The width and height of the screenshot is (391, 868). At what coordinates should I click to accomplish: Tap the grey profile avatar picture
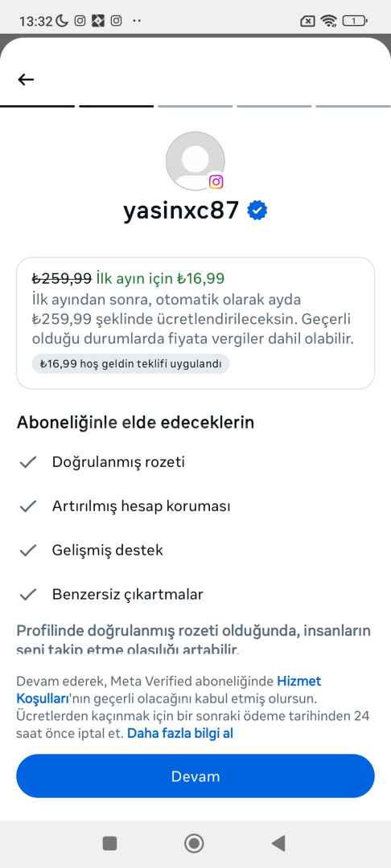(x=195, y=161)
